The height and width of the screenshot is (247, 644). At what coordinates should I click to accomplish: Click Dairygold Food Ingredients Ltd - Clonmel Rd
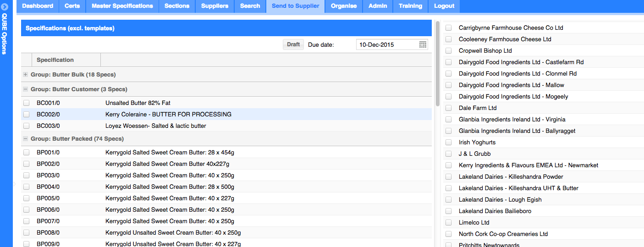518,74
